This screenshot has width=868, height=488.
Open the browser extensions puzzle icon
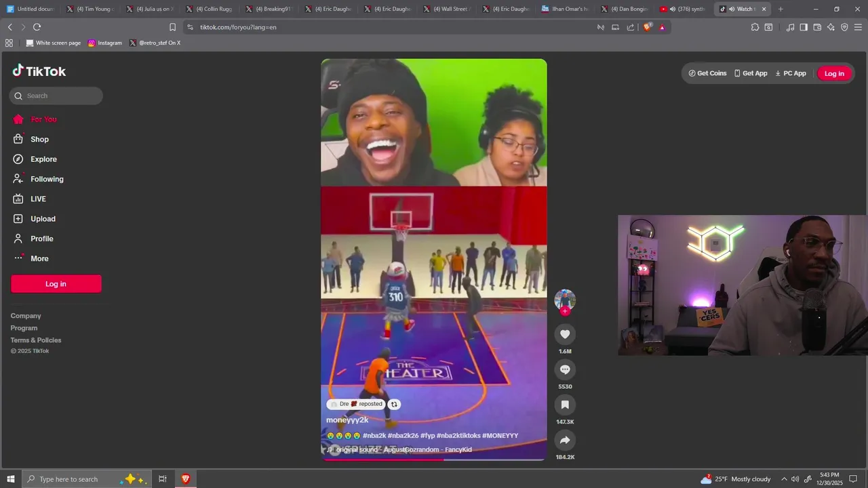click(755, 27)
